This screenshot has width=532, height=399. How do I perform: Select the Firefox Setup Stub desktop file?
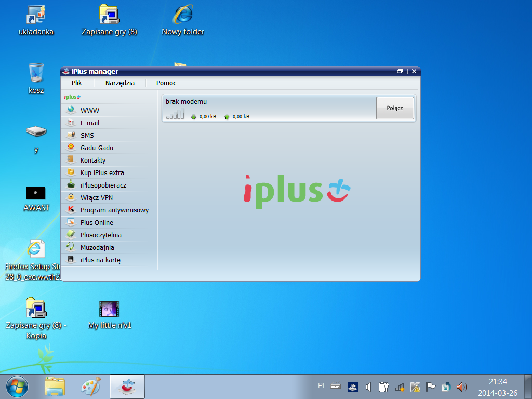(x=33, y=260)
